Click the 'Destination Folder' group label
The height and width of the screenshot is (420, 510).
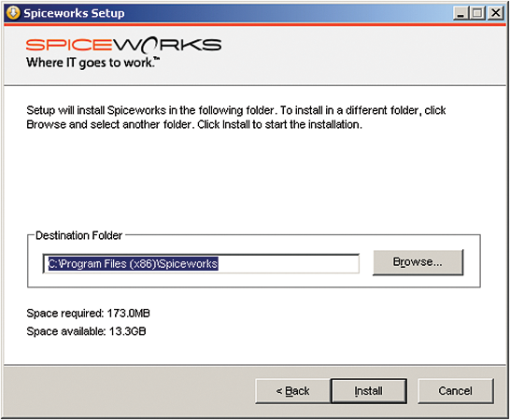(x=78, y=235)
